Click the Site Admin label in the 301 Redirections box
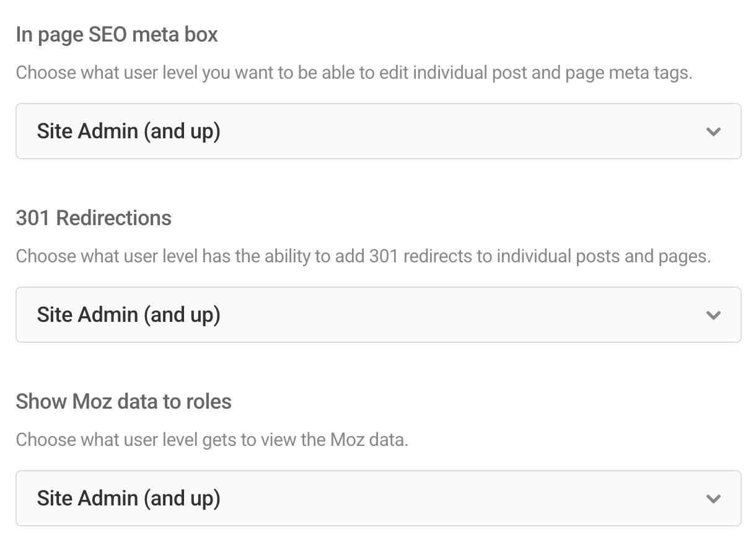The width and height of the screenshot is (756, 547). 128,315
